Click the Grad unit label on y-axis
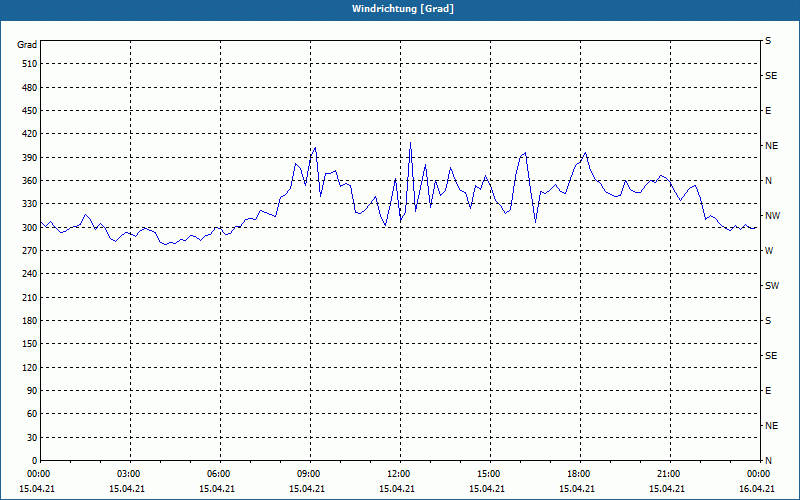 (x=27, y=45)
